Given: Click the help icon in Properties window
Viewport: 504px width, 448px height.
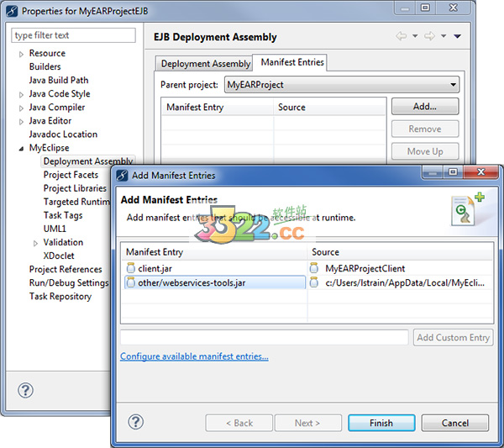Looking at the screenshot, I should [25, 391].
